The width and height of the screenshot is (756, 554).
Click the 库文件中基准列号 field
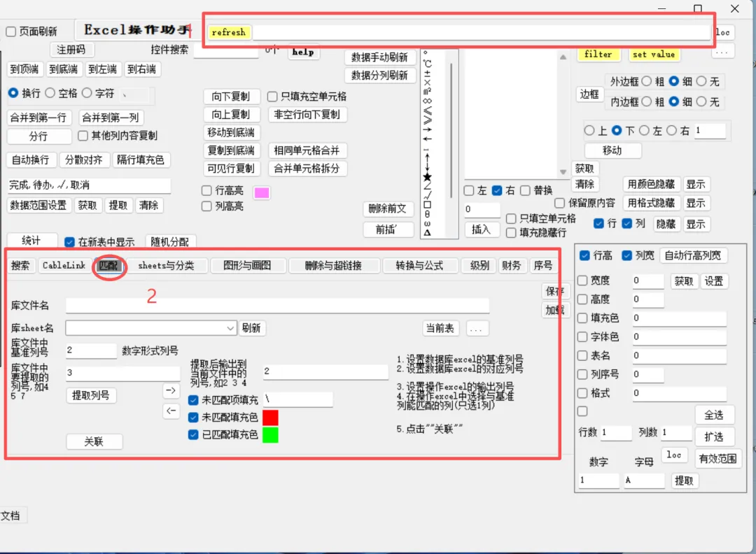[x=92, y=350]
